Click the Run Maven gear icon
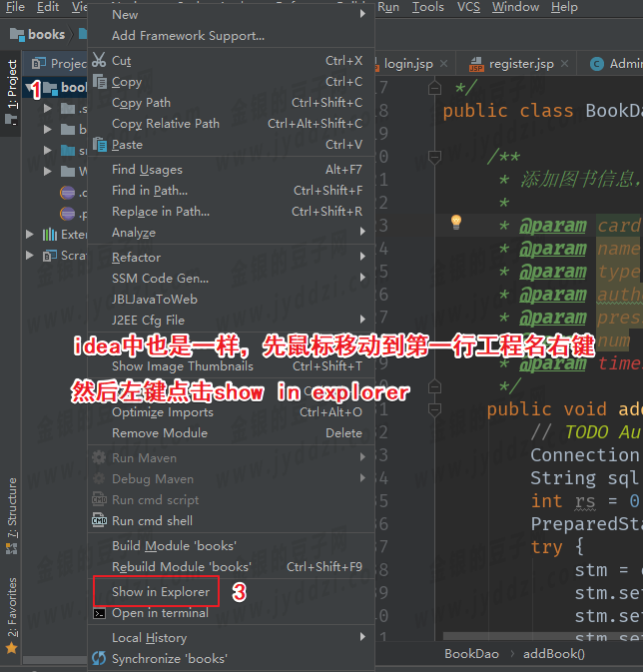Image resolution: width=643 pixels, height=672 pixels. point(99,457)
